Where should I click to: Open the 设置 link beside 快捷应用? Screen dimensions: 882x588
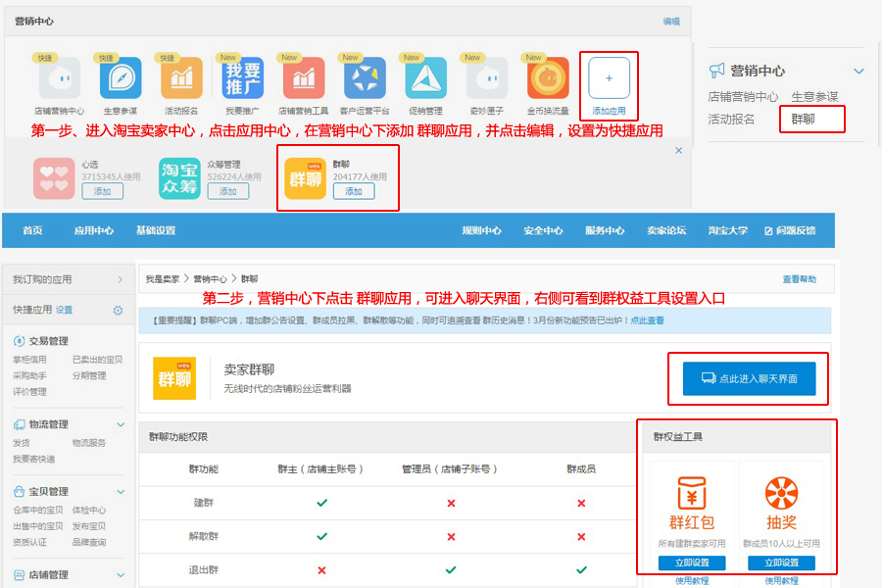(x=64, y=310)
